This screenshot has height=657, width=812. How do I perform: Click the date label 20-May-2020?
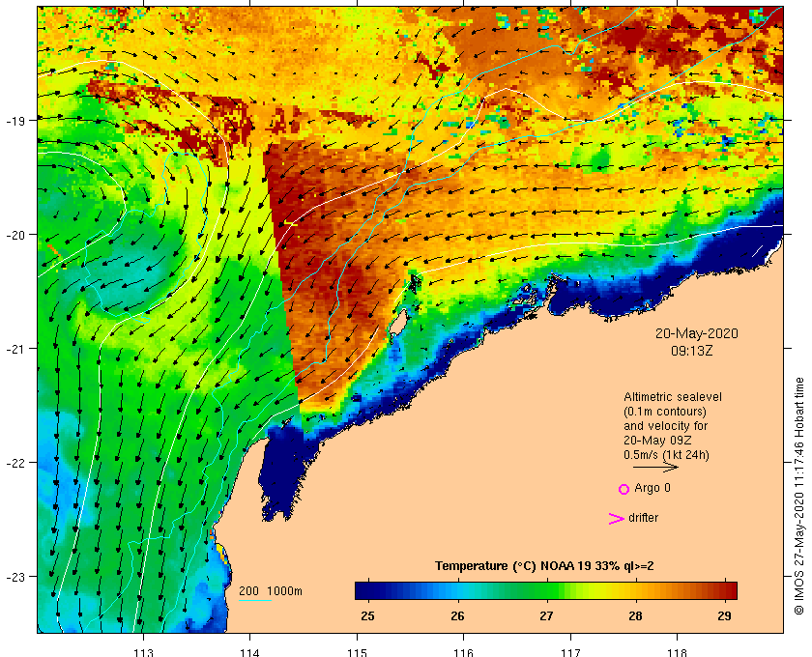click(697, 333)
